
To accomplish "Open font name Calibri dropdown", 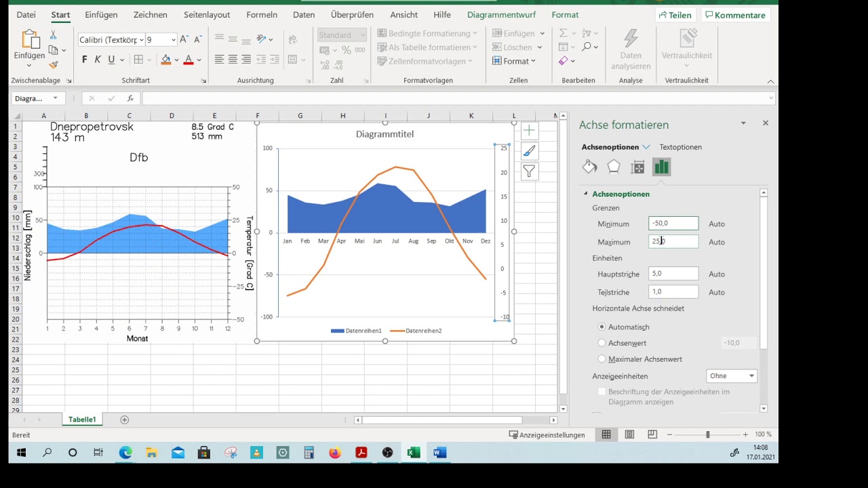I will (x=141, y=40).
